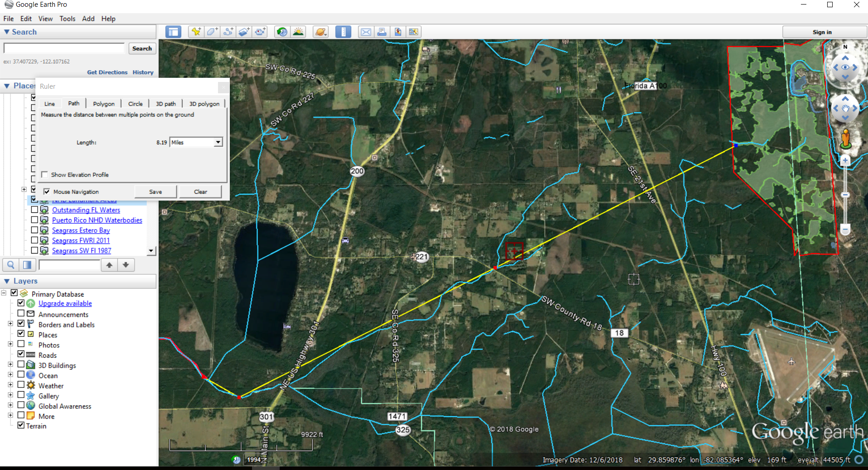The height and width of the screenshot is (470, 868).
Task: Collapse the Search panel
Action: (7, 32)
